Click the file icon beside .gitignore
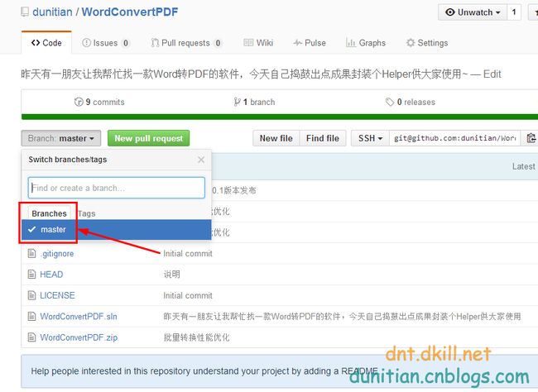This screenshot has width=538, height=392. (31, 254)
